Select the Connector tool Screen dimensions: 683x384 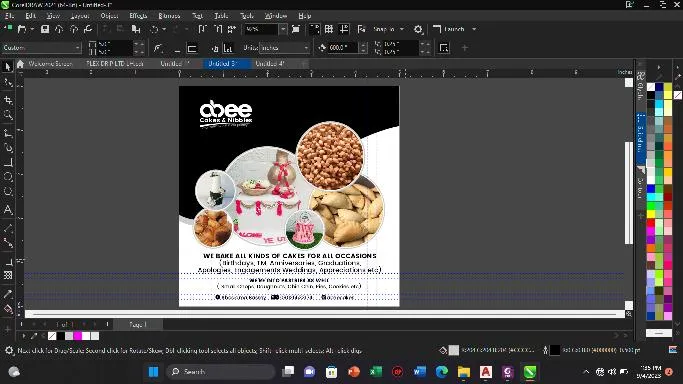7,243
